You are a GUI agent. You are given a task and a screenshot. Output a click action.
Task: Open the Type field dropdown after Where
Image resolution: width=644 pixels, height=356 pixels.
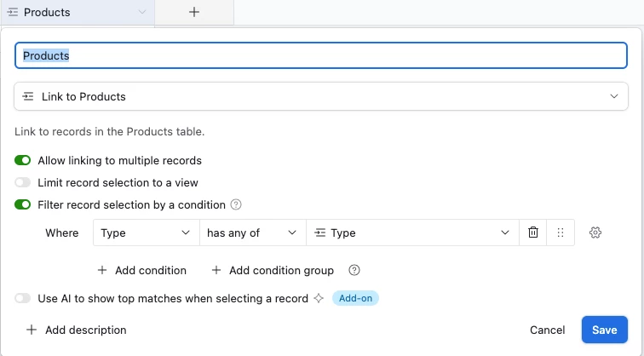147,233
